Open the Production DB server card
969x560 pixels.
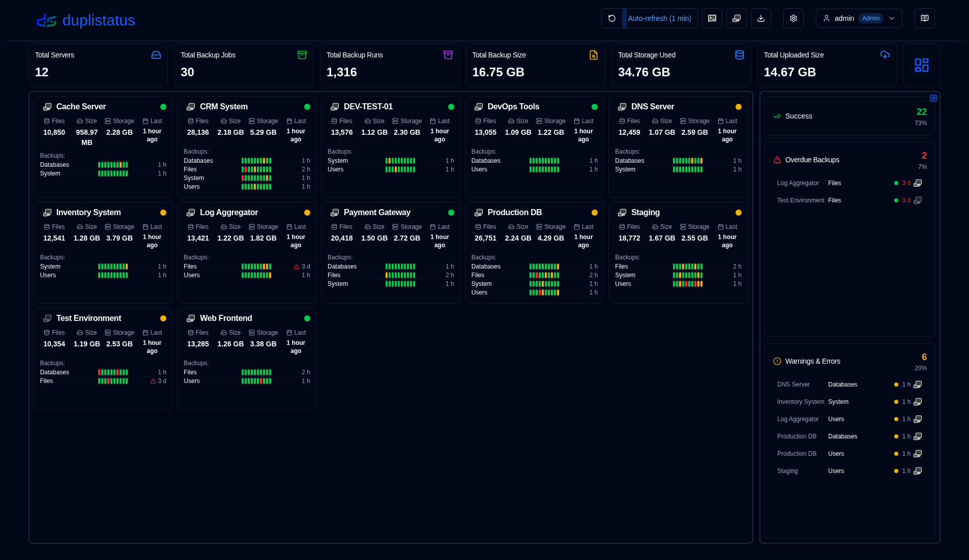(x=514, y=212)
